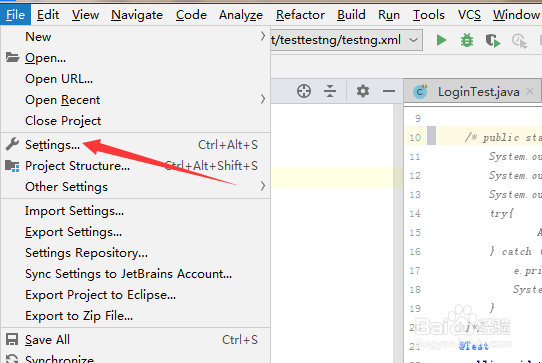This screenshot has height=363, width=542.
Task: Open the Edit menu
Action: point(48,15)
